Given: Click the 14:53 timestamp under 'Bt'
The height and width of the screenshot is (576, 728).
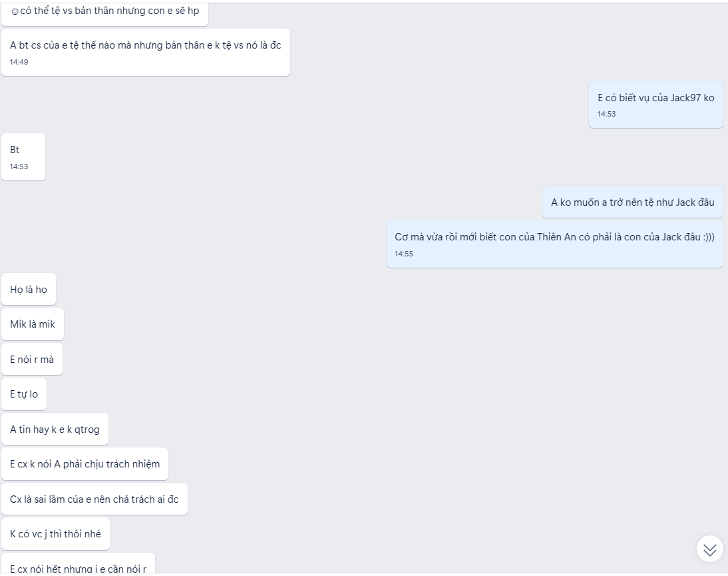Looking at the screenshot, I should (x=19, y=166).
